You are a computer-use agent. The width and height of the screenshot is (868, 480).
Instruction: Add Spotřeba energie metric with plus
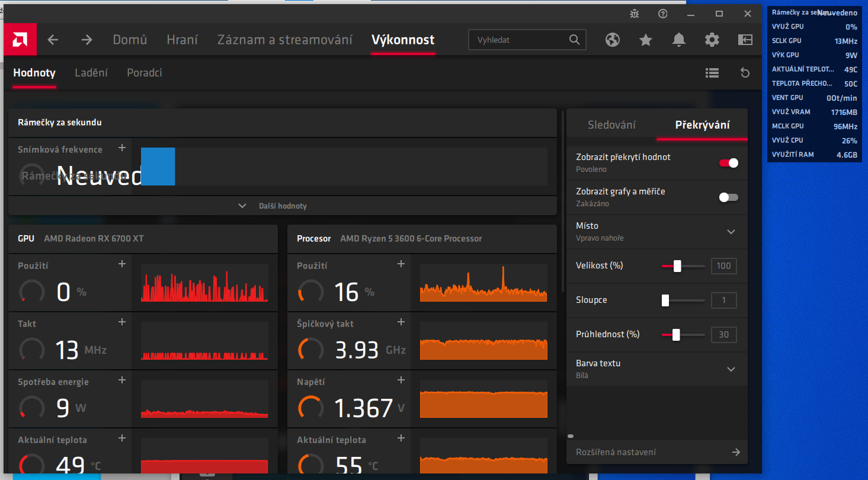click(122, 380)
